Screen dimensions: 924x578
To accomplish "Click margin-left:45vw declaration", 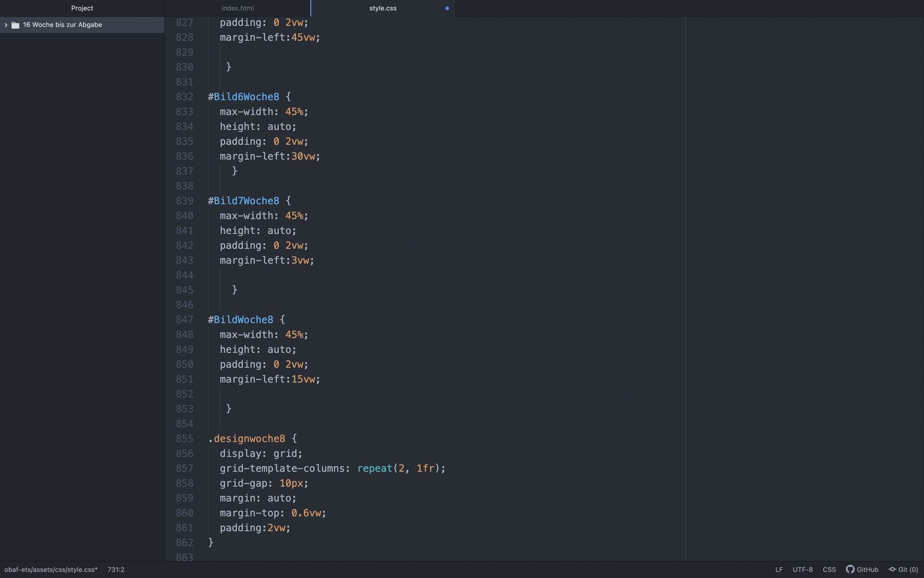I will coord(270,38).
